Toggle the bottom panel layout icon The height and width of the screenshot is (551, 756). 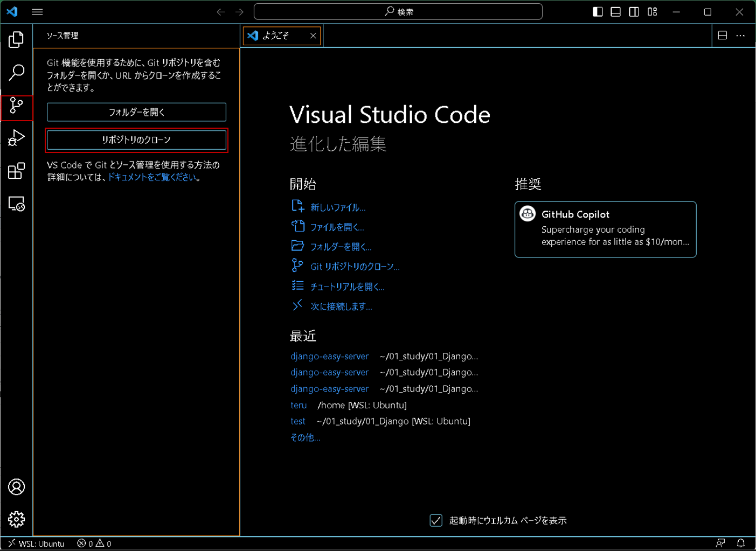click(615, 12)
